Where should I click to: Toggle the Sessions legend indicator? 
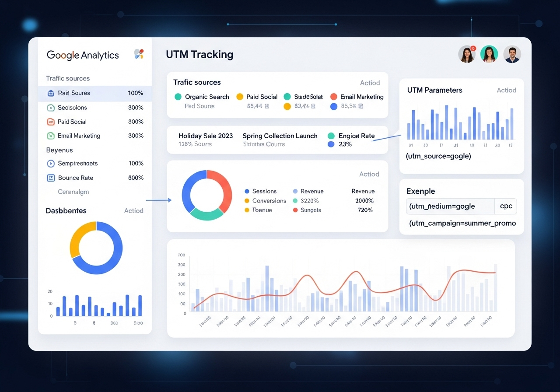tap(247, 191)
